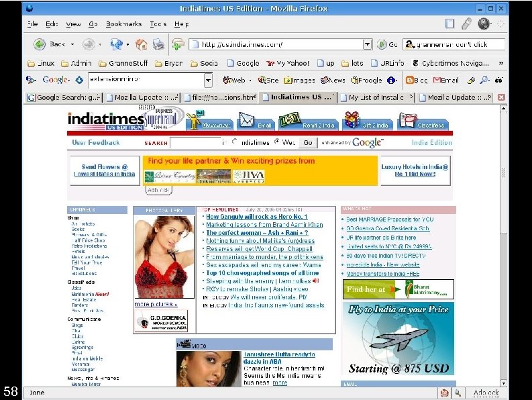Screen dimensions: 532x400
Task: Open the Back button history dropdown arrow
Action: click(72, 44)
